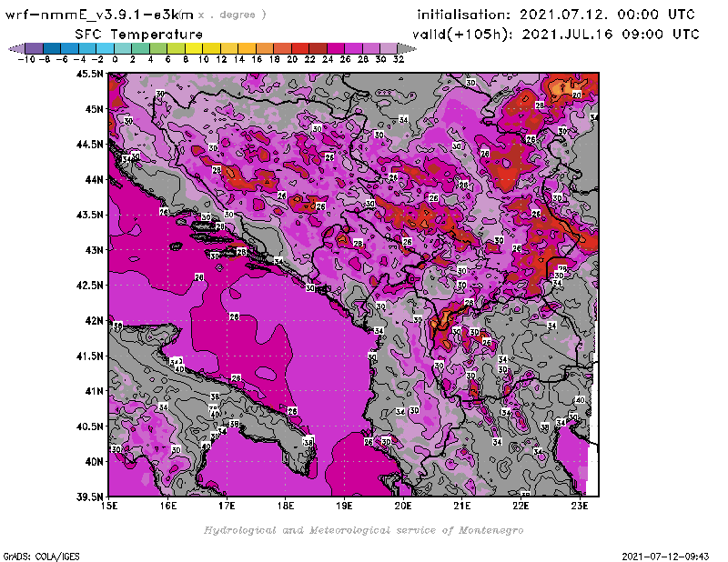728x562 pixels.
Task: Click the 32 legend tick label
Action: click(399, 59)
